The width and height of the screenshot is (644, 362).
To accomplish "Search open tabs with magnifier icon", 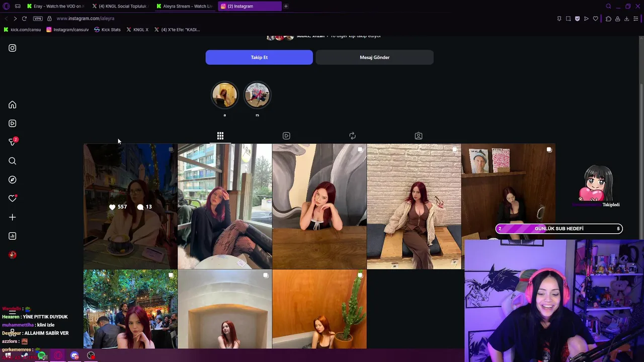I will tap(608, 6).
